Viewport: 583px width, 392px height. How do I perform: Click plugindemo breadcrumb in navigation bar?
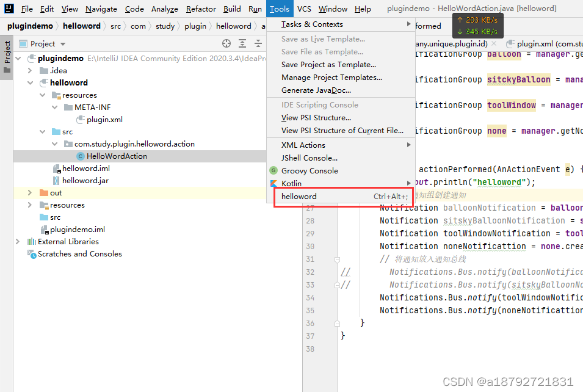pos(30,26)
